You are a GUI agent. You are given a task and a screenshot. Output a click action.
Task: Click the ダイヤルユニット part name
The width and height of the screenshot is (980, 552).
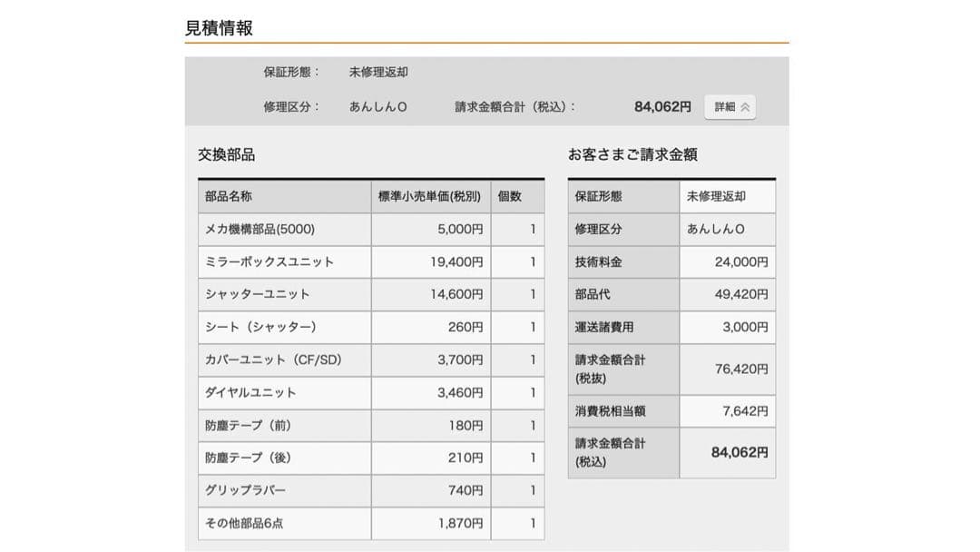pyautogui.click(x=250, y=392)
